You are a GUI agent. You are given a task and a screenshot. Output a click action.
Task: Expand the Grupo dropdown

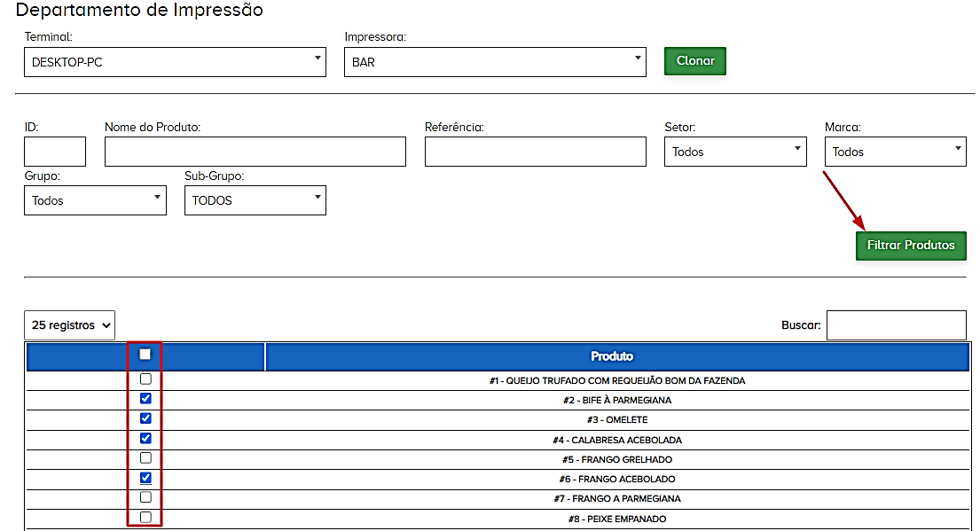(x=95, y=200)
